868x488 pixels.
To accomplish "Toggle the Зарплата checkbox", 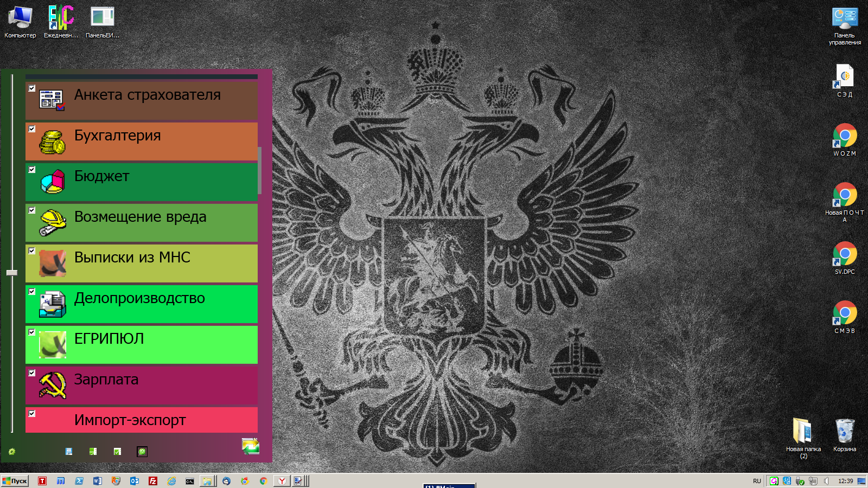I will 32,373.
